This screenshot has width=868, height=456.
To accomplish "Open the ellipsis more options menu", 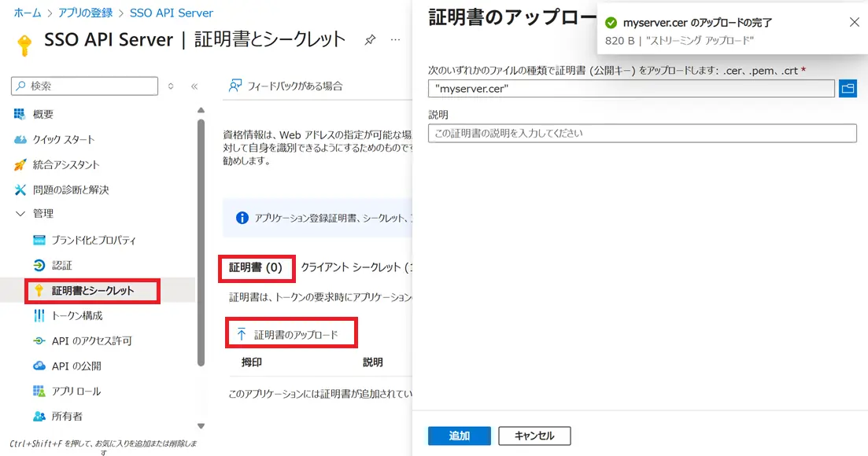I will [x=395, y=40].
